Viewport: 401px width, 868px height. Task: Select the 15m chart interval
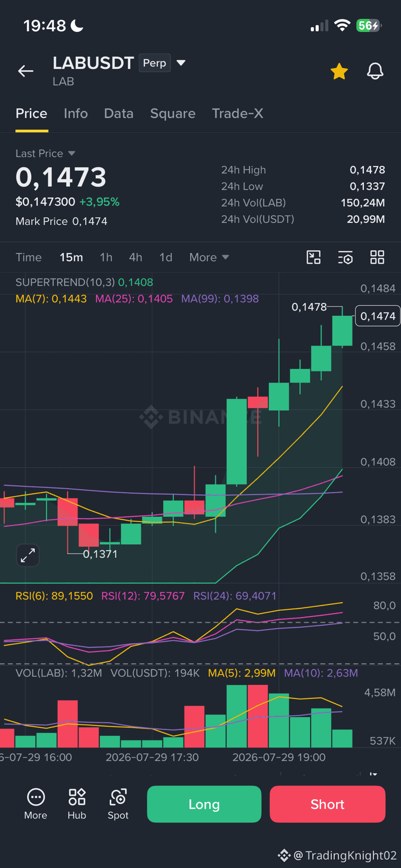71,257
